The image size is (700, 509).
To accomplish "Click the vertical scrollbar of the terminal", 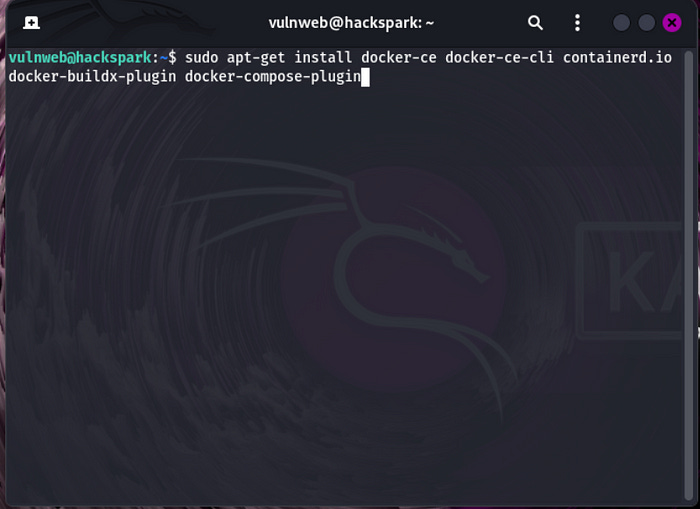I will click(688, 275).
